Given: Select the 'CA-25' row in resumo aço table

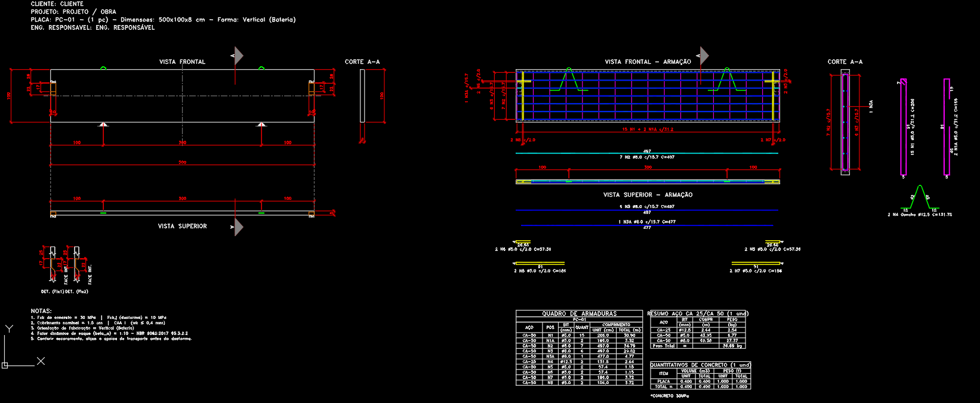Looking at the screenshot, I should point(698,330).
